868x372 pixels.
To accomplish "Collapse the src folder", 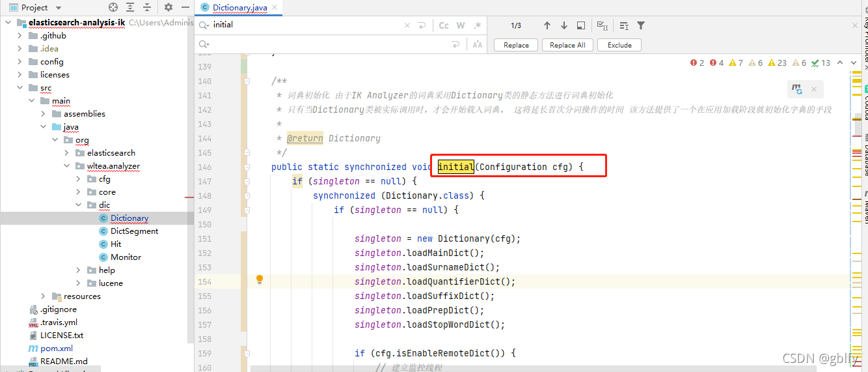I will click(20, 88).
